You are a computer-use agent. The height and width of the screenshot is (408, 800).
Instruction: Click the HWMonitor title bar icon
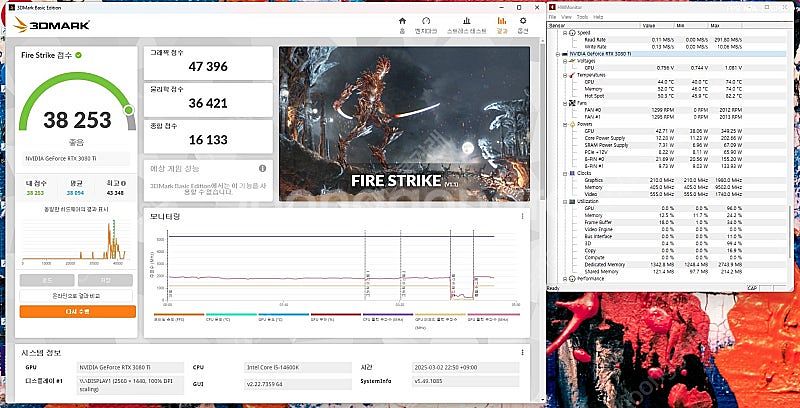[x=552, y=7]
